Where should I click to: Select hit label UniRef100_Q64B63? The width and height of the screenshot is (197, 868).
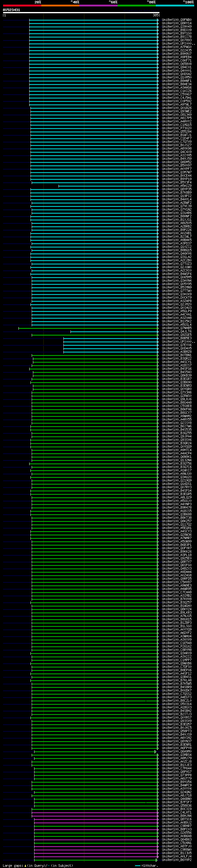[x=177, y=840]
